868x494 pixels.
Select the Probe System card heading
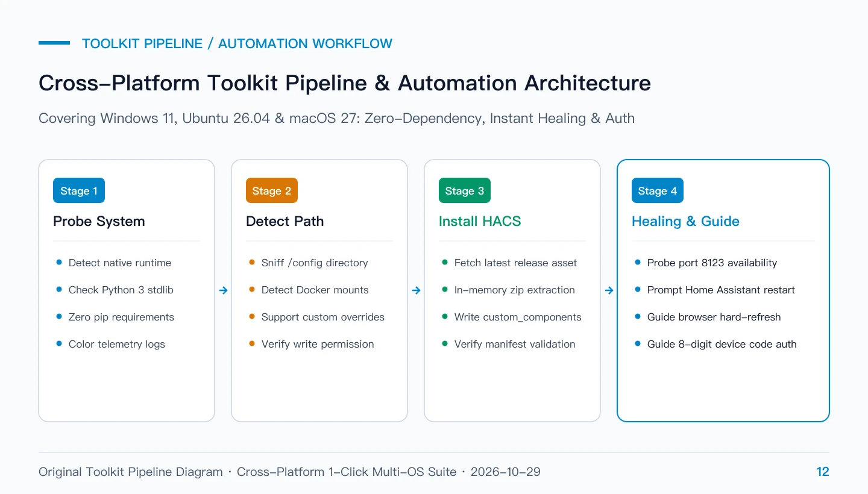click(x=99, y=221)
